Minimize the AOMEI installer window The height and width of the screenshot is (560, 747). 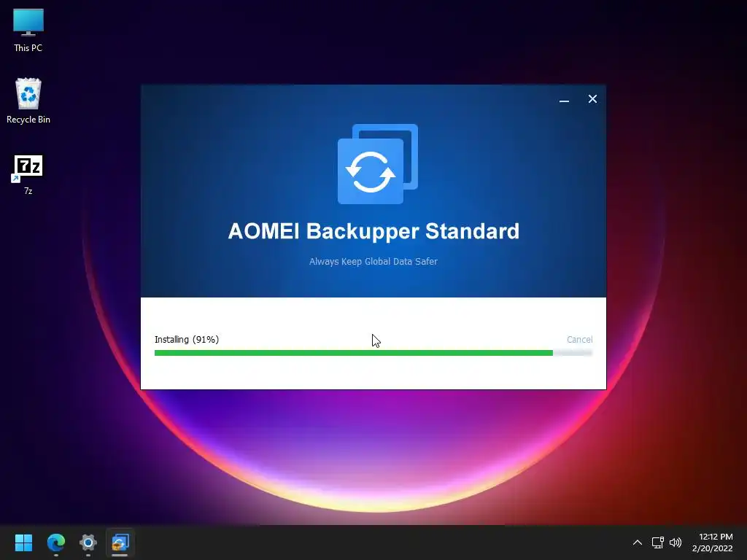point(564,99)
